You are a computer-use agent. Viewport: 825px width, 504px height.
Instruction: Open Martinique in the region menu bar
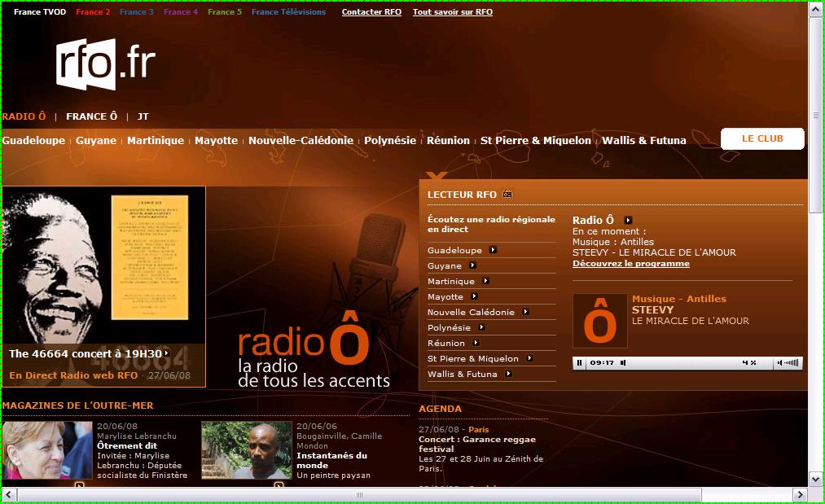coord(156,141)
